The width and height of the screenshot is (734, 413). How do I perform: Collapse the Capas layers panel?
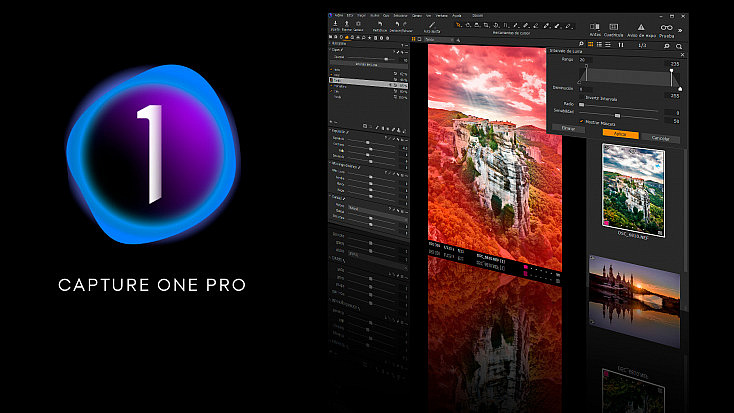(330, 49)
